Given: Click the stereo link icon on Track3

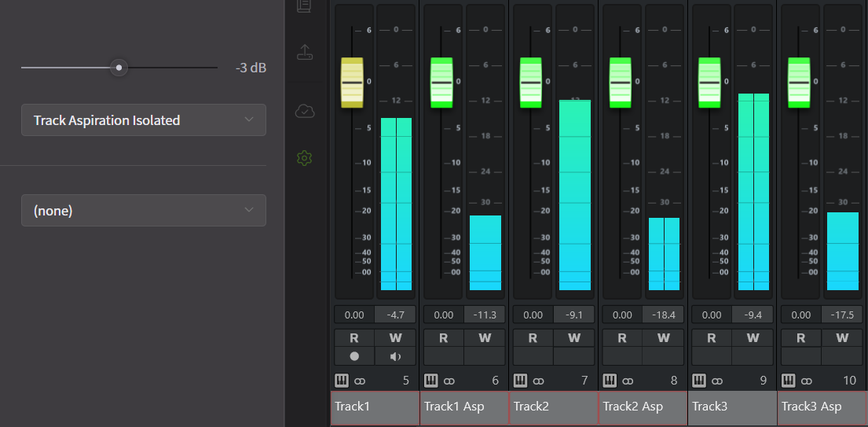Looking at the screenshot, I should [x=717, y=381].
